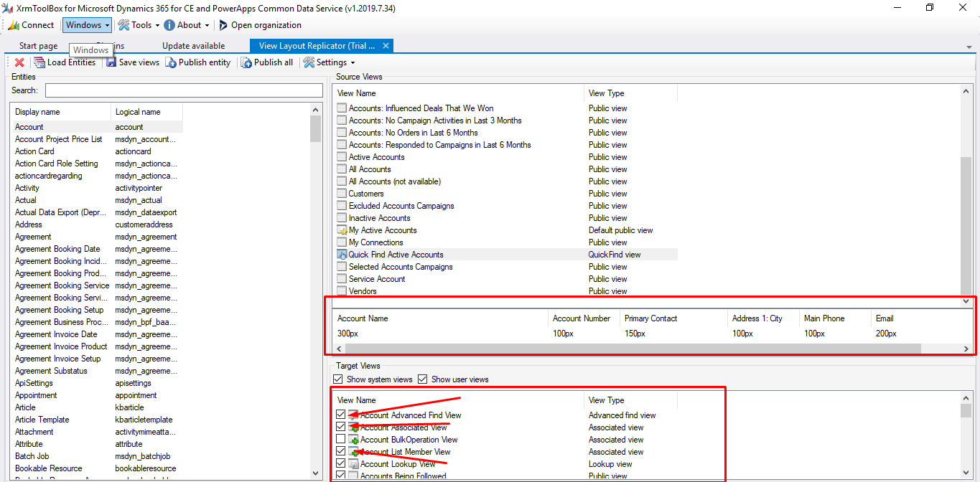Click the Primary Contact layout column
This screenshot has height=482, width=980.
click(673, 318)
